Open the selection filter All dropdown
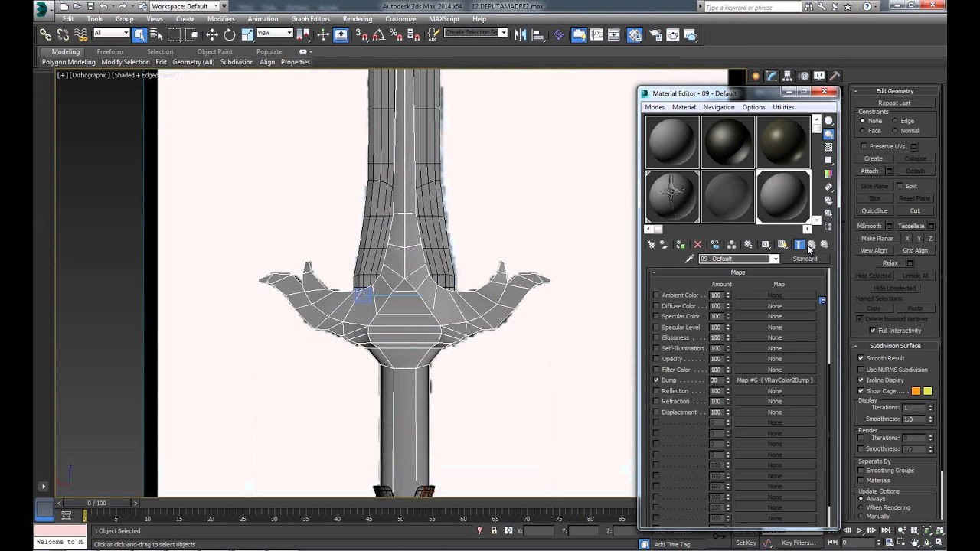 [x=111, y=33]
